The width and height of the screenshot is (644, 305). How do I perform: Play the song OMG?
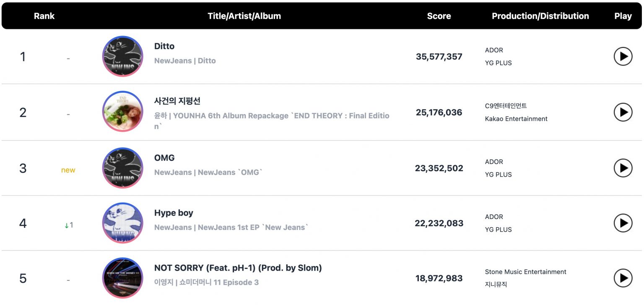pyautogui.click(x=623, y=168)
